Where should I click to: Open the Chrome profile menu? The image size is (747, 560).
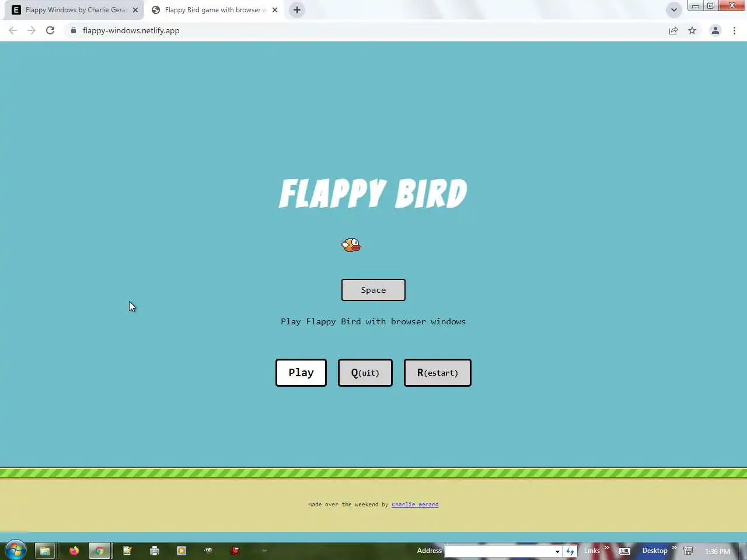[715, 30]
